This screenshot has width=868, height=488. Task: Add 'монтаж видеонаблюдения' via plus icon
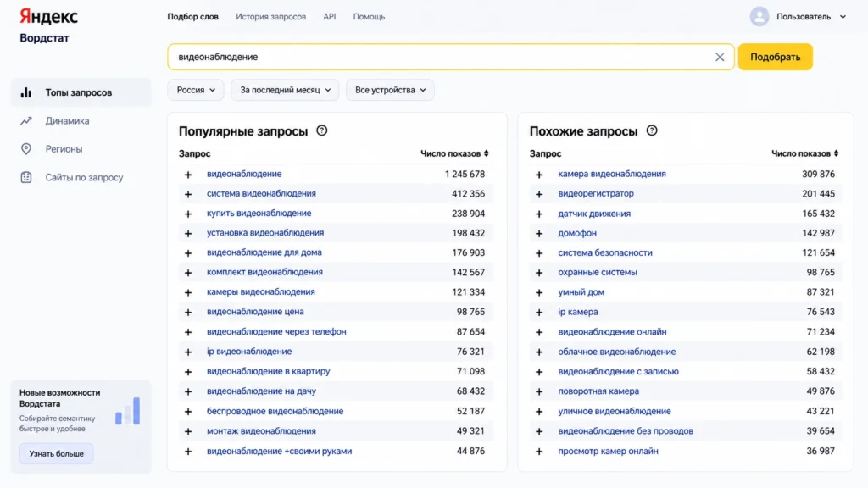pos(188,431)
